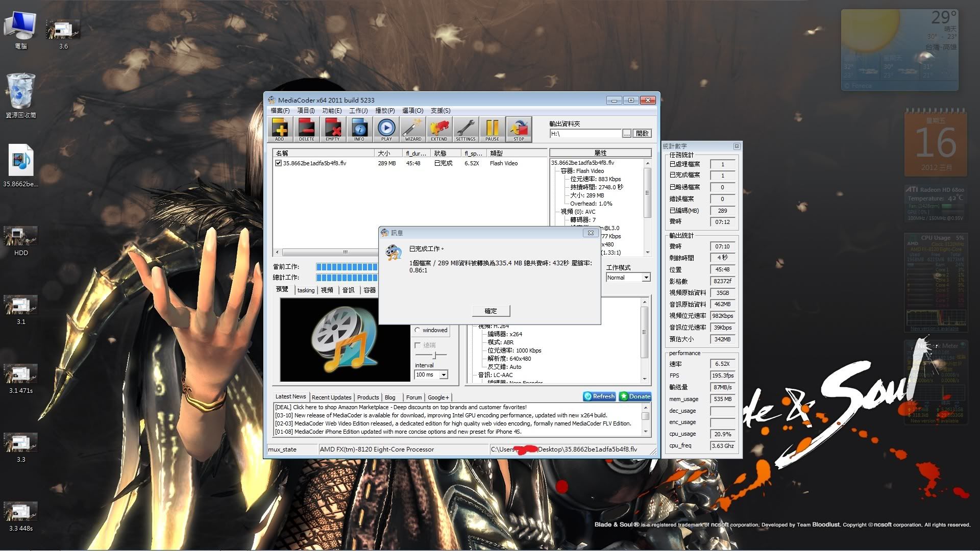Switch to the 音訊 tab
This screenshot has width=980, height=551.
point(348,290)
